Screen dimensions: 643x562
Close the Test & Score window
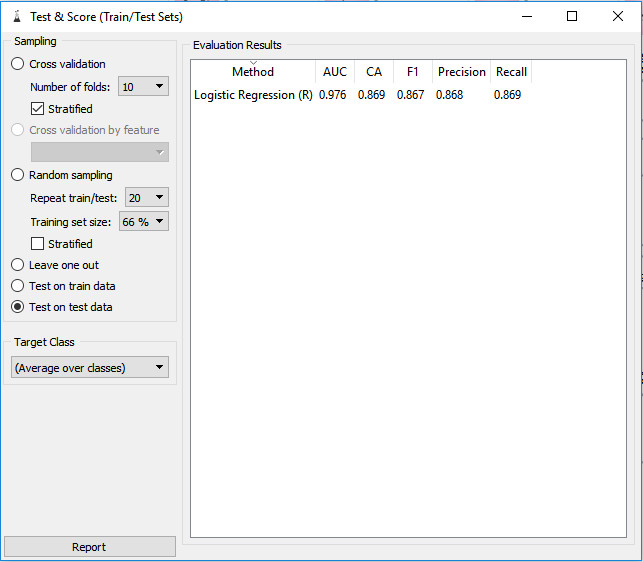point(618,16)
